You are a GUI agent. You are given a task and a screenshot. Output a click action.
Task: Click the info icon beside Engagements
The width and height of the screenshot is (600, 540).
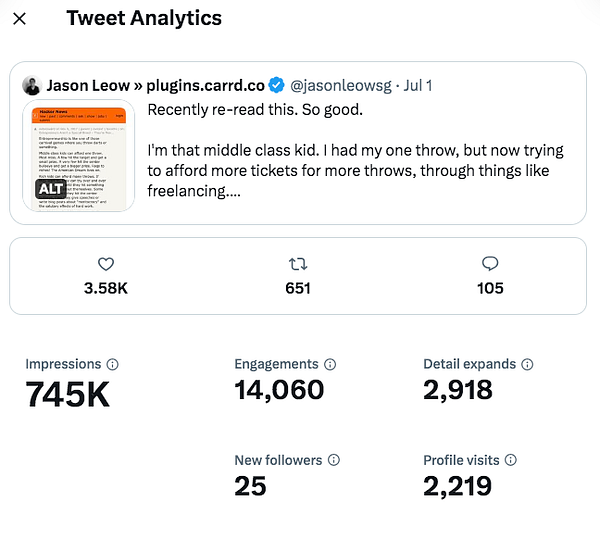[329, 365]
